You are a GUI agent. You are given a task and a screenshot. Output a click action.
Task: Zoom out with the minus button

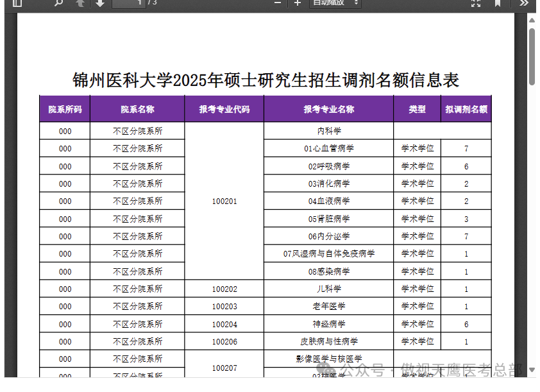click(x=278, y=3)
